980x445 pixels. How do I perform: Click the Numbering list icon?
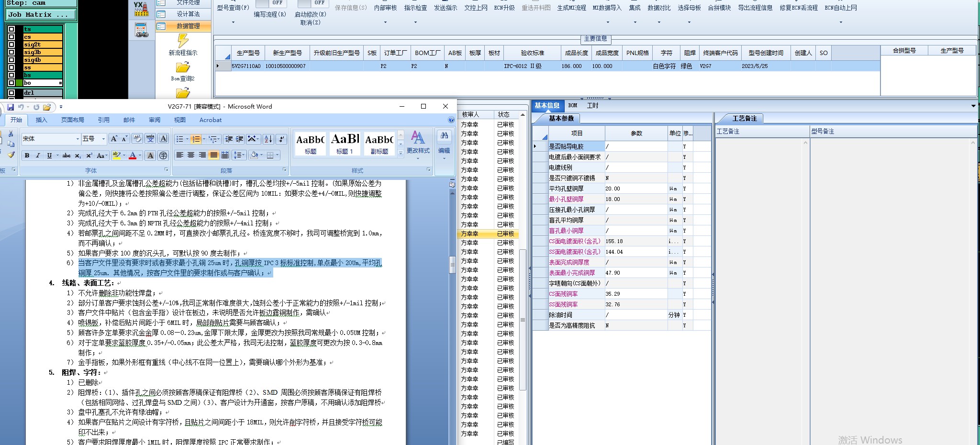click(195, 139)
